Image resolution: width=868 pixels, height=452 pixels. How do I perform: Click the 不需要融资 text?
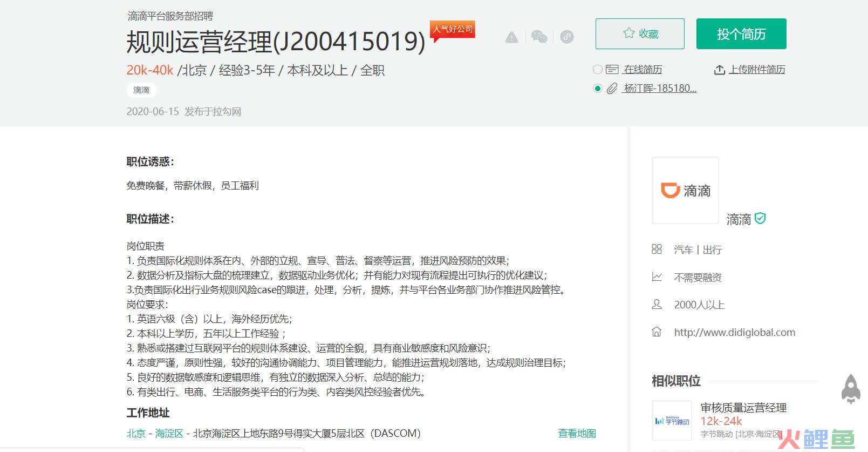pyautogui.click(x=698, y=278)
